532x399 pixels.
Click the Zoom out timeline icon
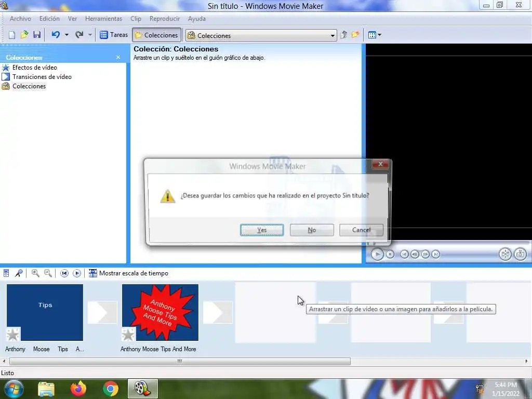[x=48, y=273]
